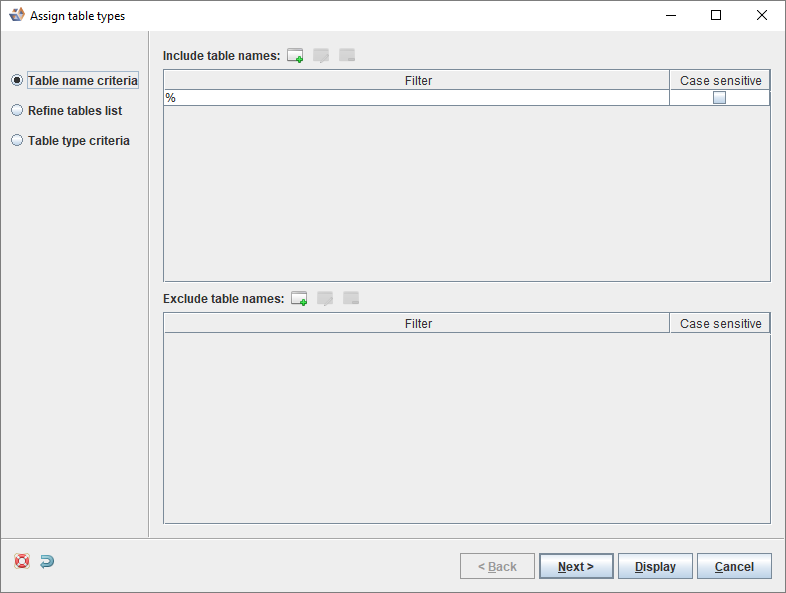Click the % filter cell

[x=417, y=98]
